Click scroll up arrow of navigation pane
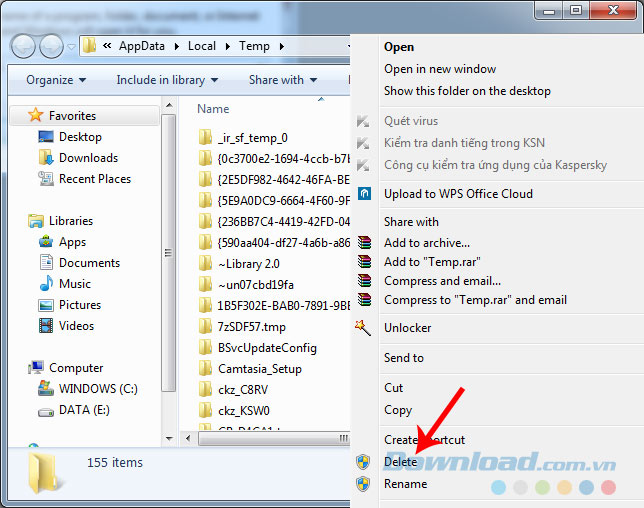 click(x=169, y=106)
